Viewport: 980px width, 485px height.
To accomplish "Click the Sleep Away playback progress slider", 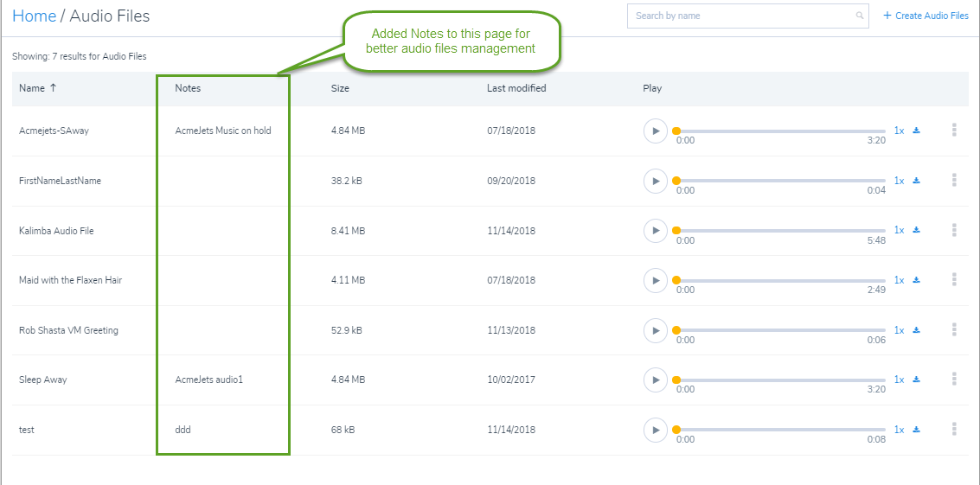I will [x=780, y=380].
